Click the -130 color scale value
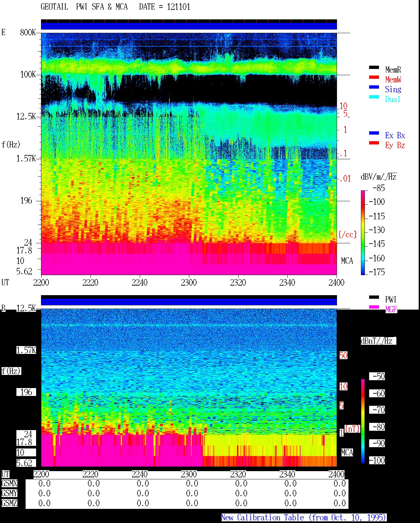Viewport: 420px width, 523px height. pyautogui.click(x=377, y=230)
